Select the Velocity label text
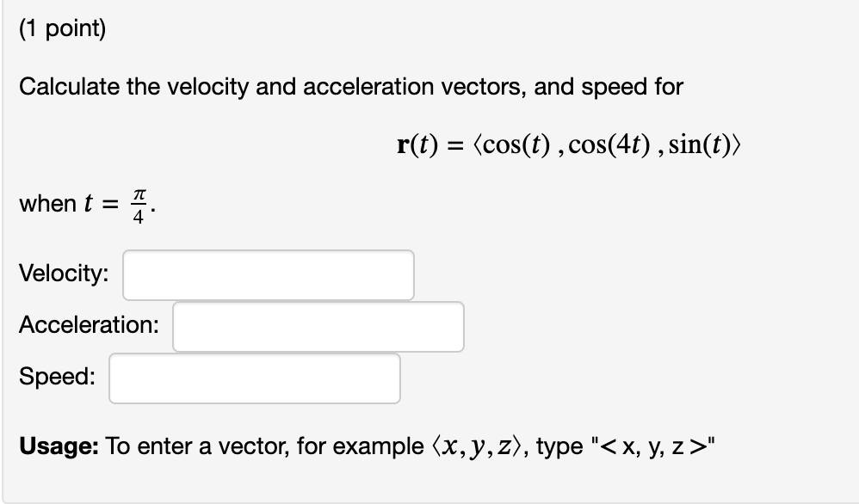 coord(62,274)
